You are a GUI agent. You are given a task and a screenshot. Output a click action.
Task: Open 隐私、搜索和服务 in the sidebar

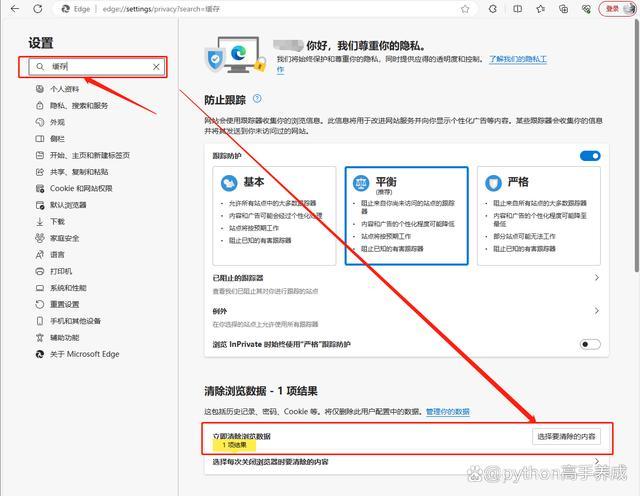pyautogui.click(x=78, y=106)
